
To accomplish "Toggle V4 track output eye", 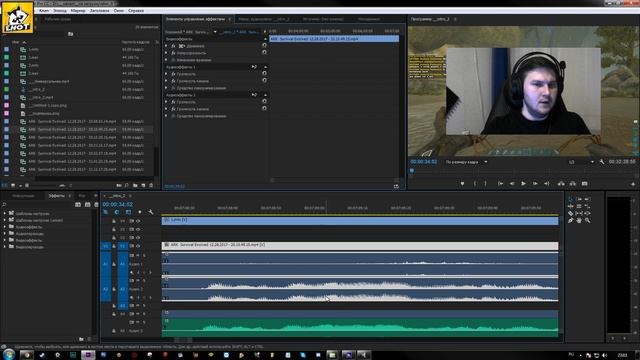I will pyautogui.click(x=138, y=221).
